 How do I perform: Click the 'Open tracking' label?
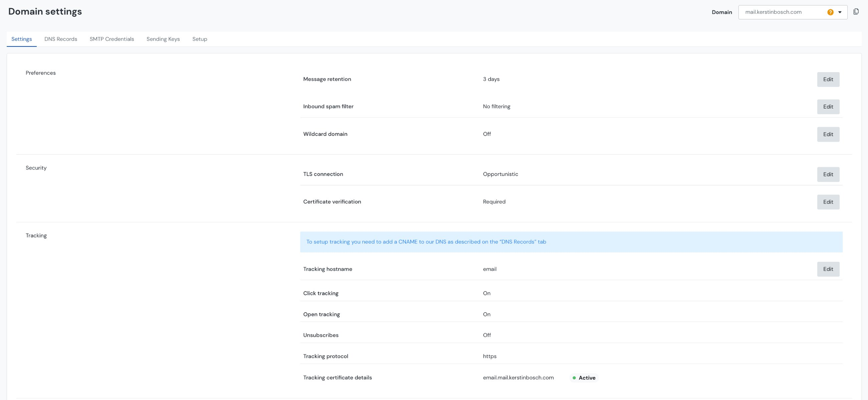point(321,314)
